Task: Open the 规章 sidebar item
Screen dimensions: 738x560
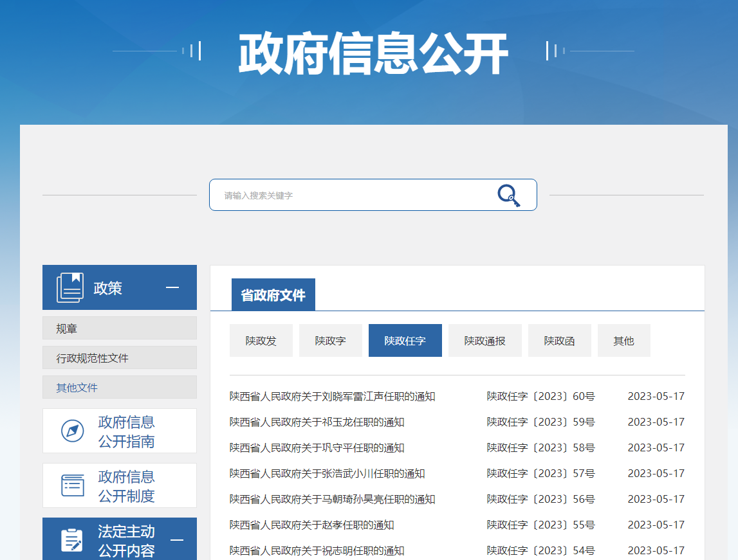Action: (x=120, y=328)
